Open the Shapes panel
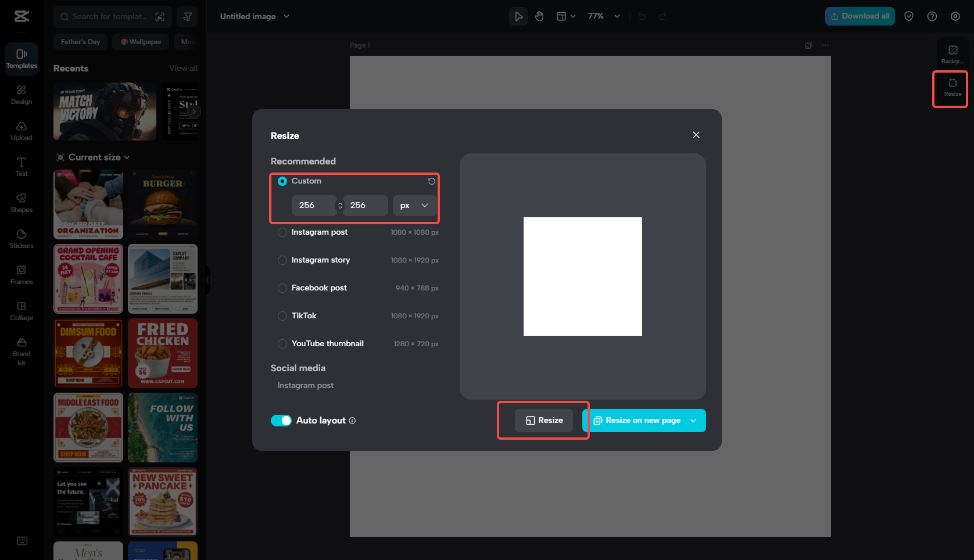The width and height of the screenshot is (974, 560). point(22,202)
